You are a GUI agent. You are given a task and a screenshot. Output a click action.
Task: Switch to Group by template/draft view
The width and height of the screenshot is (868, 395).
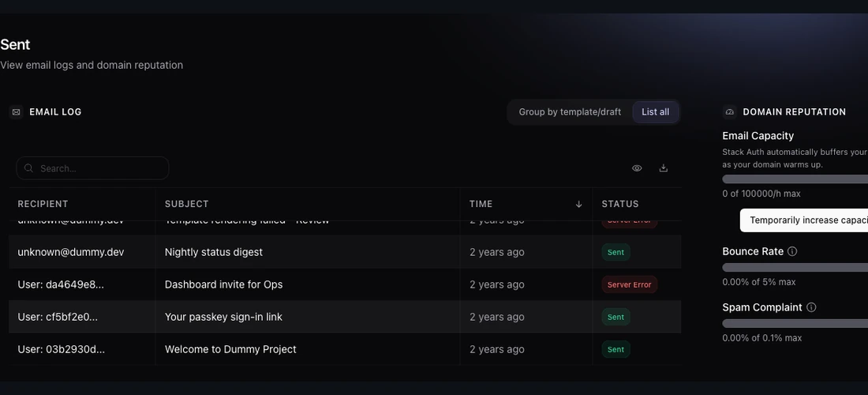[570, 112]
